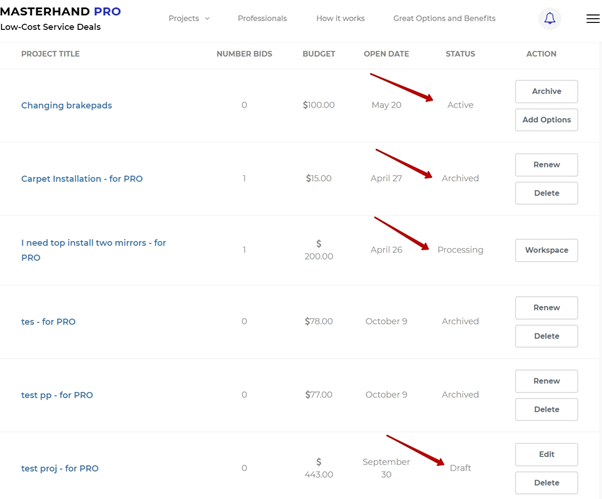This screenshot has height=499, width=602.
Task: Delete the test pp - for PRO project
Action: point(546,410)
